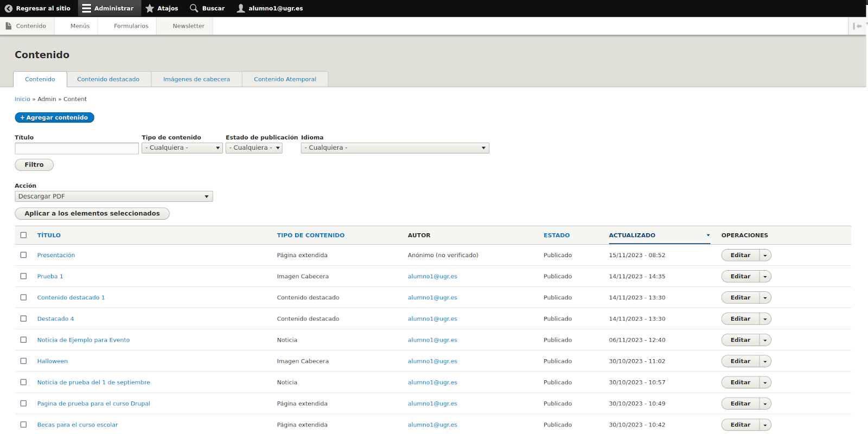The image size is (868, 434).
Task: Expand the Acción dropdown showing Descargar PDF
Action: tap(113, 196)
